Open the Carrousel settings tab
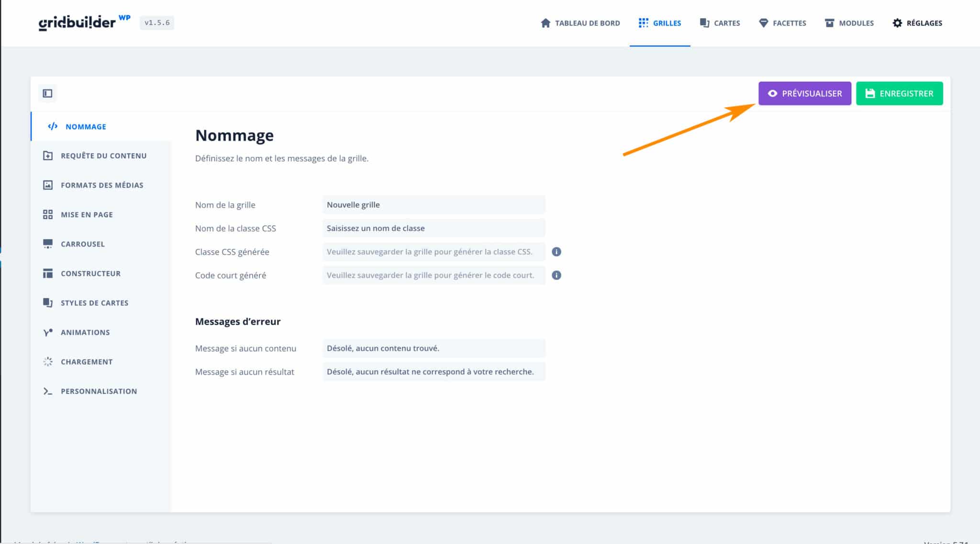Screen dimensions: 980x544 pyautogui.click(x=82, y=244)
